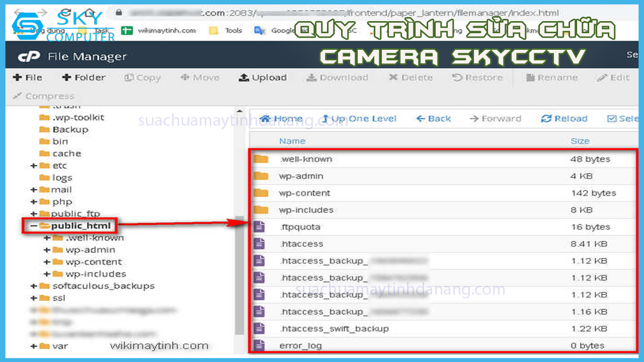The height and width of the screenshot is (362, 644).
Task: Sort files by Size column header
Action: click(x=580, y=141)
